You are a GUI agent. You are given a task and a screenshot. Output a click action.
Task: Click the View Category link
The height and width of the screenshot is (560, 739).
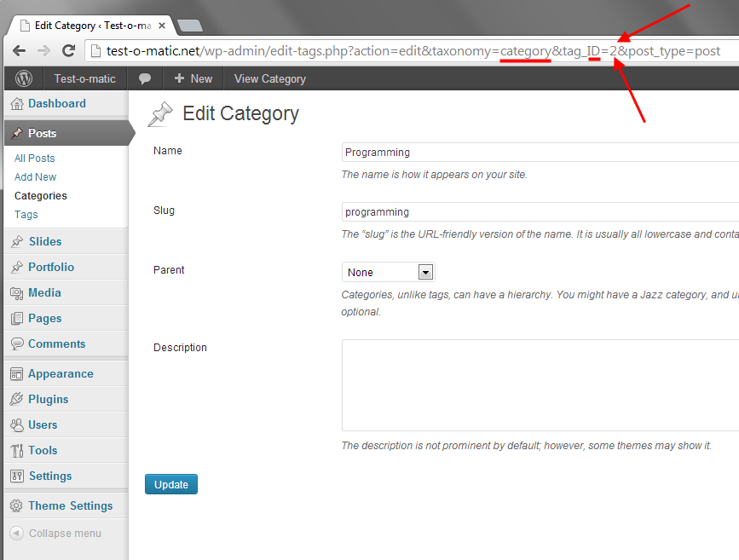[x=269, y=78]
